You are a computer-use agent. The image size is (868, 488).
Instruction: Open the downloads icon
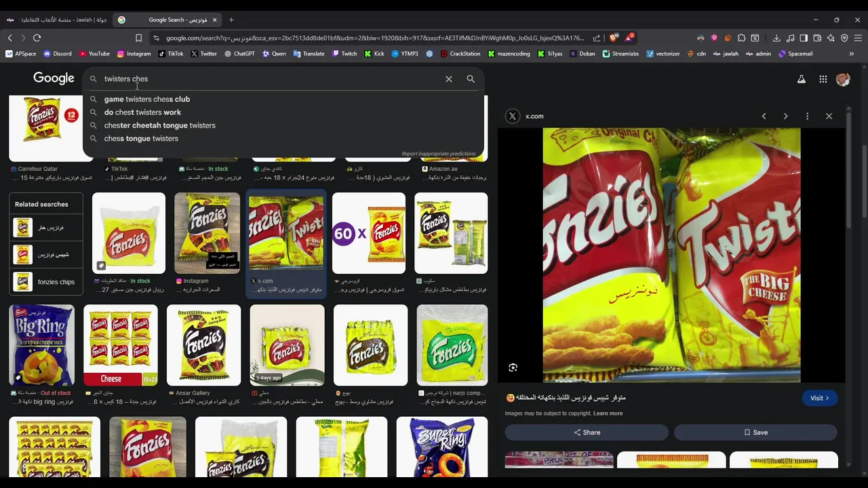tap(776, 38)
